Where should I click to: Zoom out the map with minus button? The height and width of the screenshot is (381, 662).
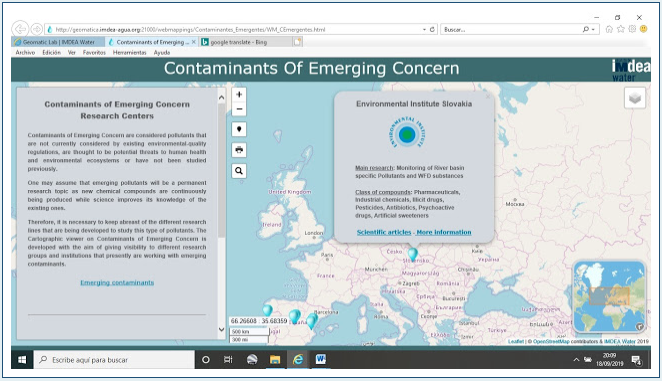pos(239,109)
